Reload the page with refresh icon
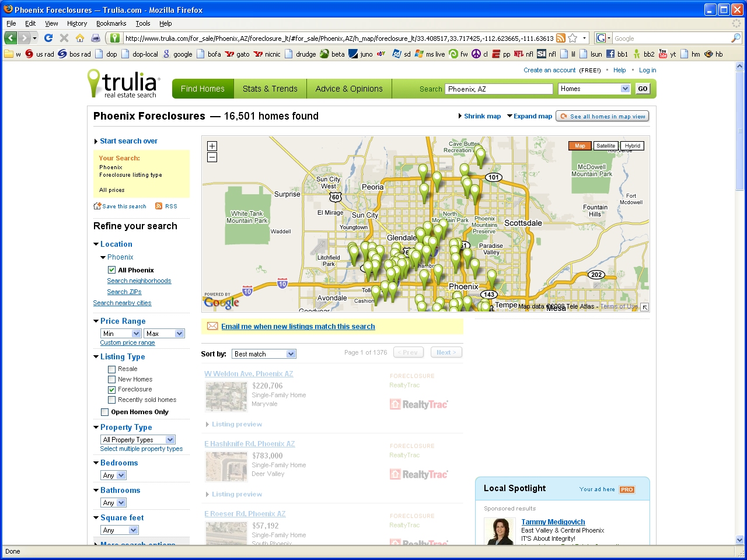The image size is (747, 560). [48, 38]
